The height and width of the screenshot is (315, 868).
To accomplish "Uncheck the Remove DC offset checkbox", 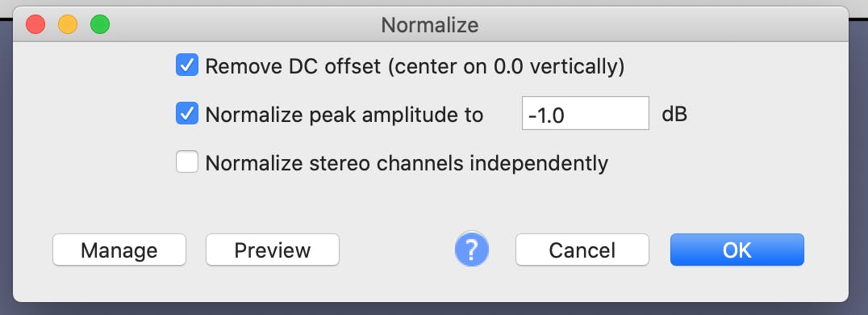I will point(187,65).
